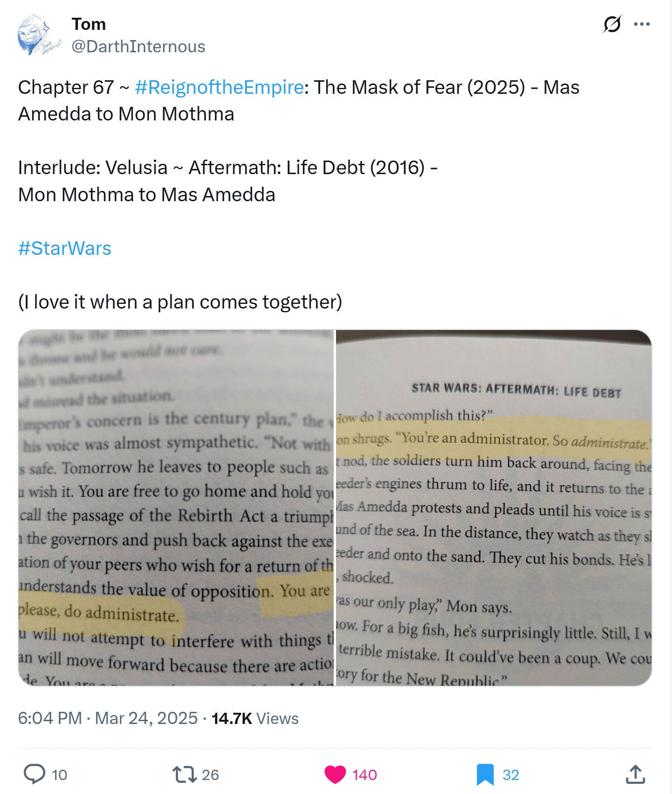View the left book page photo
This screenshot has height=794, width=672.
pos(176,508)
